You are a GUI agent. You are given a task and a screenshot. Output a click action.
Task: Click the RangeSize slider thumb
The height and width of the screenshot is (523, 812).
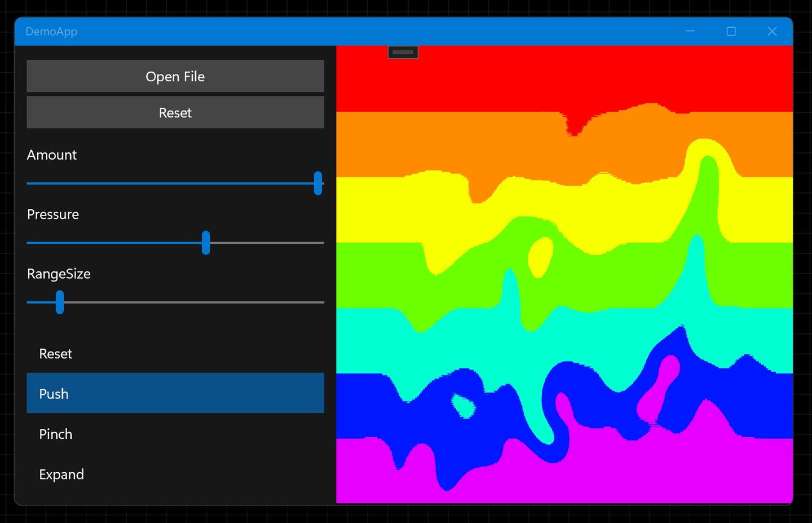(60, 302)
